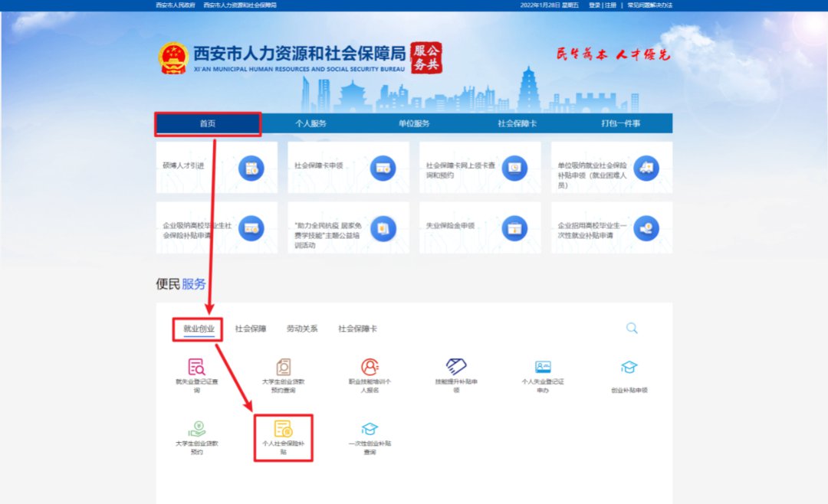Switch to the 社会保障卡 navigation tab
828x504 pixels.
[517, 123]
